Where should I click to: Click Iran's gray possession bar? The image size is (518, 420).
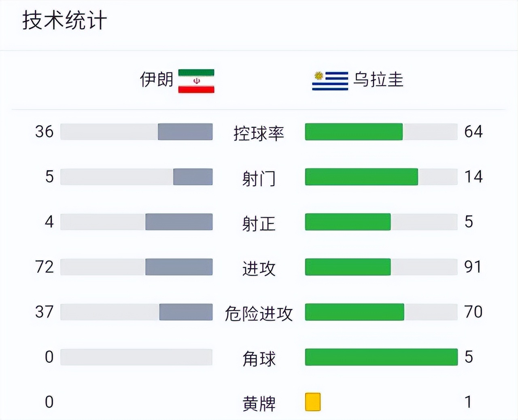pyautogui.click(x=185, y=132)
